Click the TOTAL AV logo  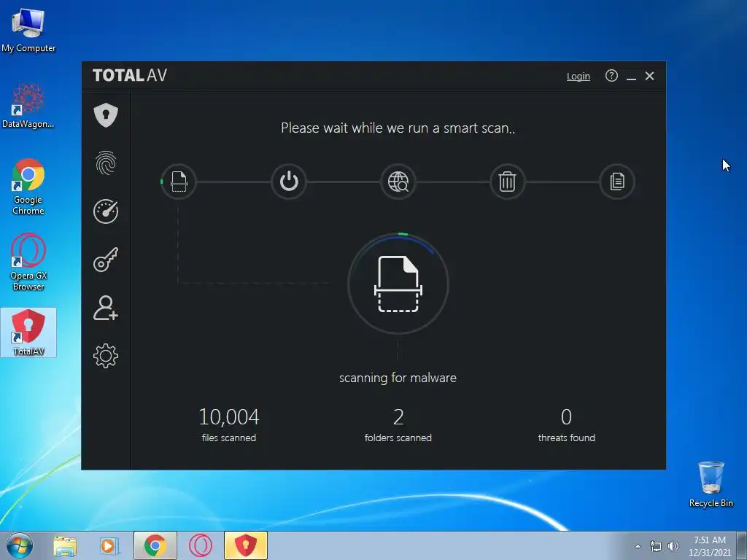130,75
